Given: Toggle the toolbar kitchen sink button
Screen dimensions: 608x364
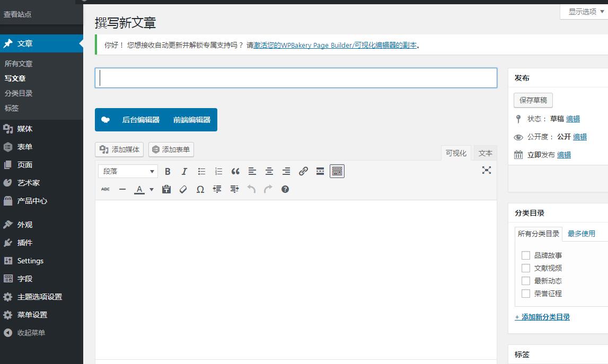Looking at the screenshot, I should click(x=337, y=171).
